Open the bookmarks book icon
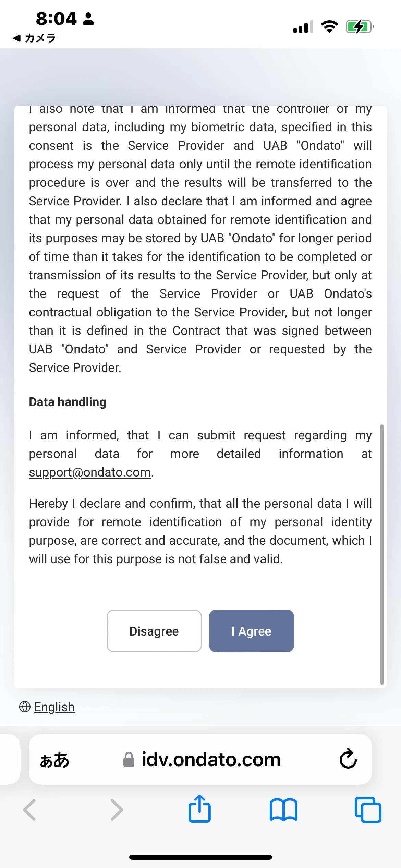401x868 pixels. click(283, 810)
